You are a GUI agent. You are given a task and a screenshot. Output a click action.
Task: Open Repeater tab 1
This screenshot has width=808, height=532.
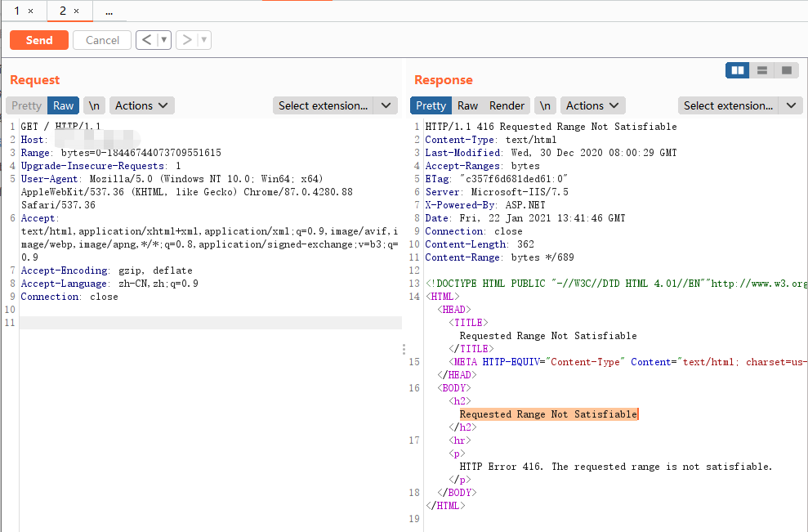16,11
